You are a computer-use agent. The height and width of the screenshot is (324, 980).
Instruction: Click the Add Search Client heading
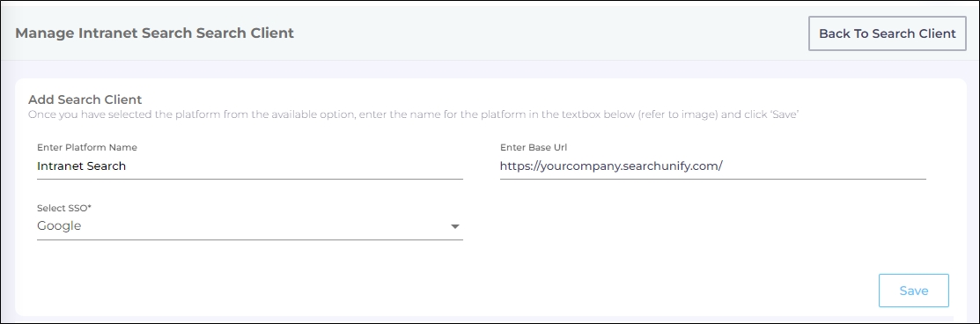[x=85, y=99]
